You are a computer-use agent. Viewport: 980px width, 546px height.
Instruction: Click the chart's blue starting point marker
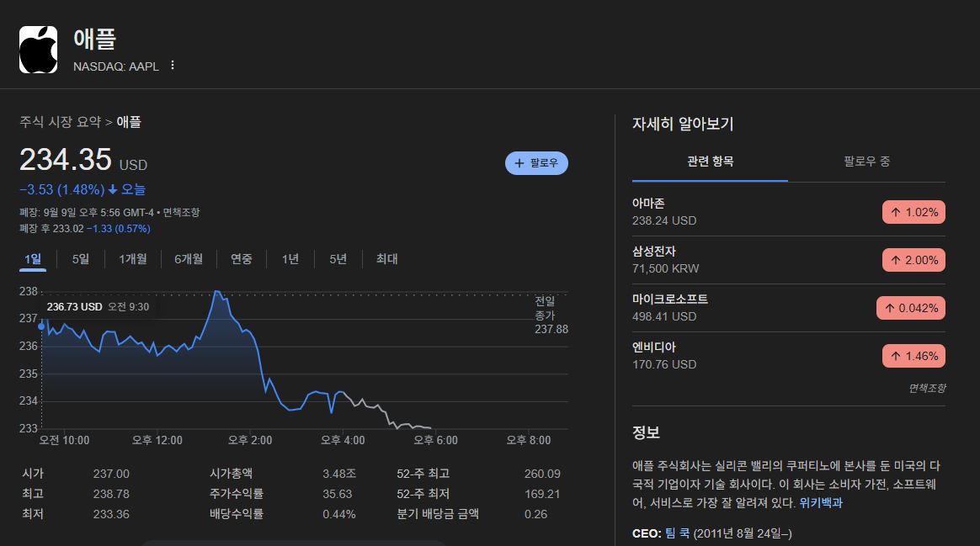pos(42,326)
